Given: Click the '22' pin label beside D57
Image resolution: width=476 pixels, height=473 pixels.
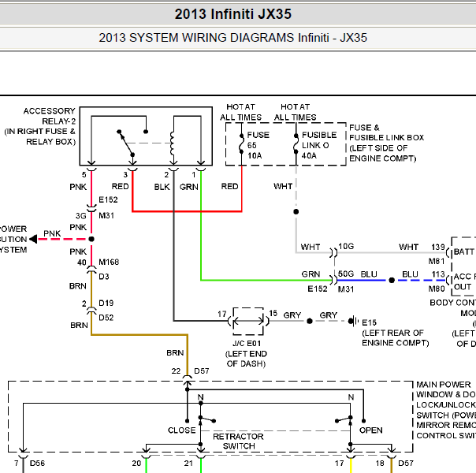Looking at the screenshot, I should (176, 371).
